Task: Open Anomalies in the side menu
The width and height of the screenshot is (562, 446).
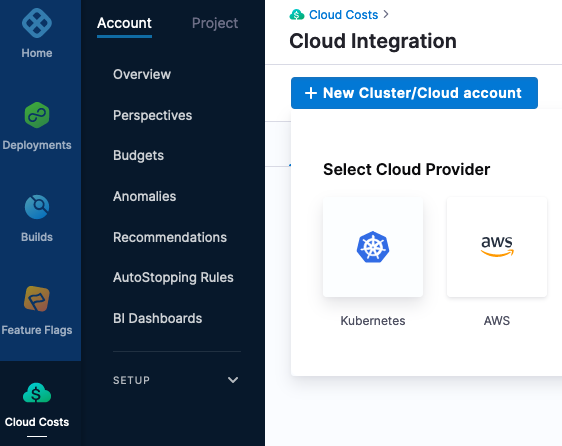Action: 144,196
